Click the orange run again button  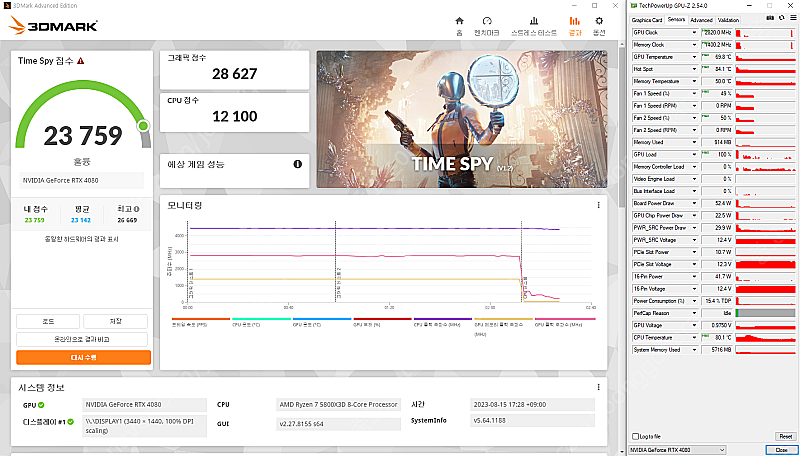pyautogui.click(x=84, y=358)
